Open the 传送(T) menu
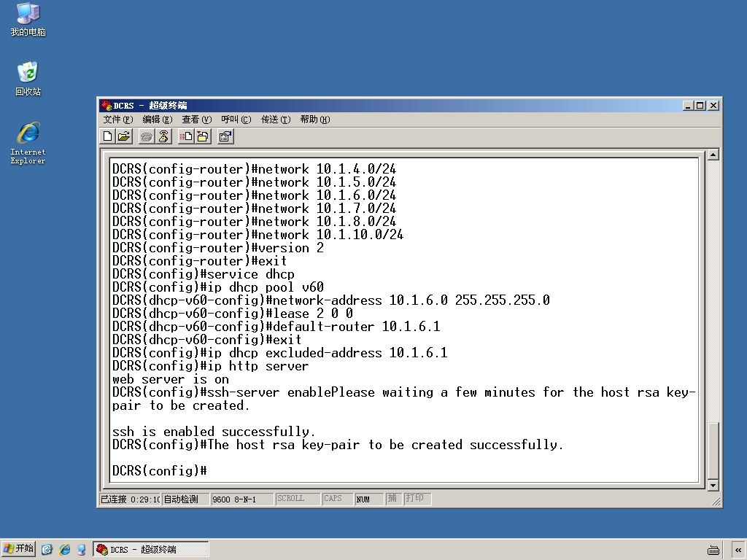This screenshot has height=560, width=747. point(275,120)
